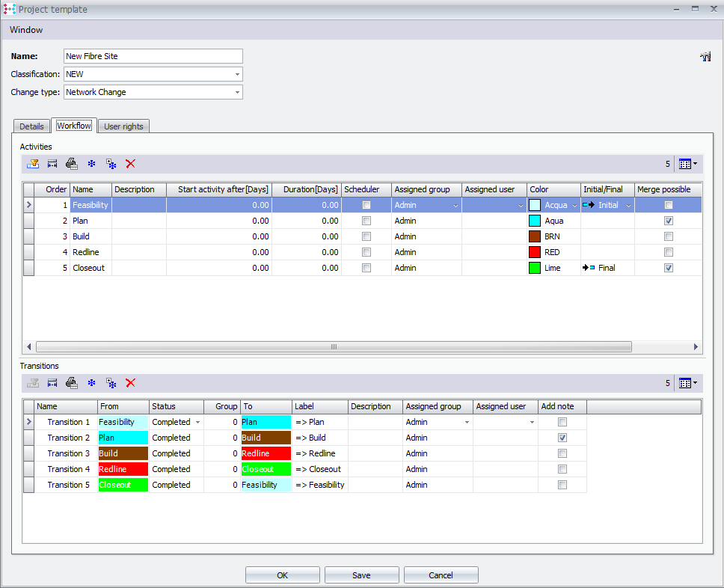Image resolution: width=724 pixels, height=588 pixels.
Task: Click the print icon in Activities toolbar
Action: pyautogui.click(x=72, y=164)
